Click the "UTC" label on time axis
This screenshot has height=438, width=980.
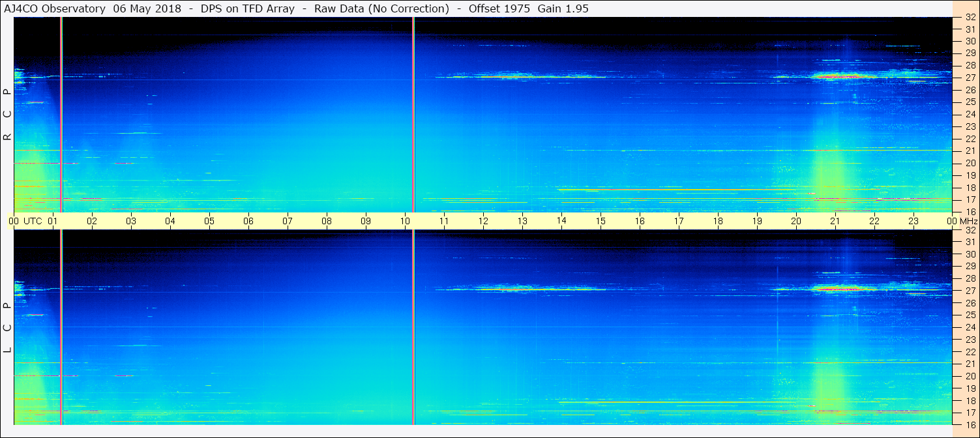click(x=33, y=221)
